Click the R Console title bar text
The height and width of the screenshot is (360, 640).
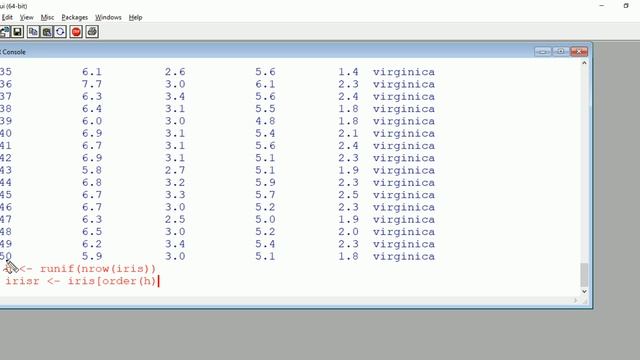13,52
